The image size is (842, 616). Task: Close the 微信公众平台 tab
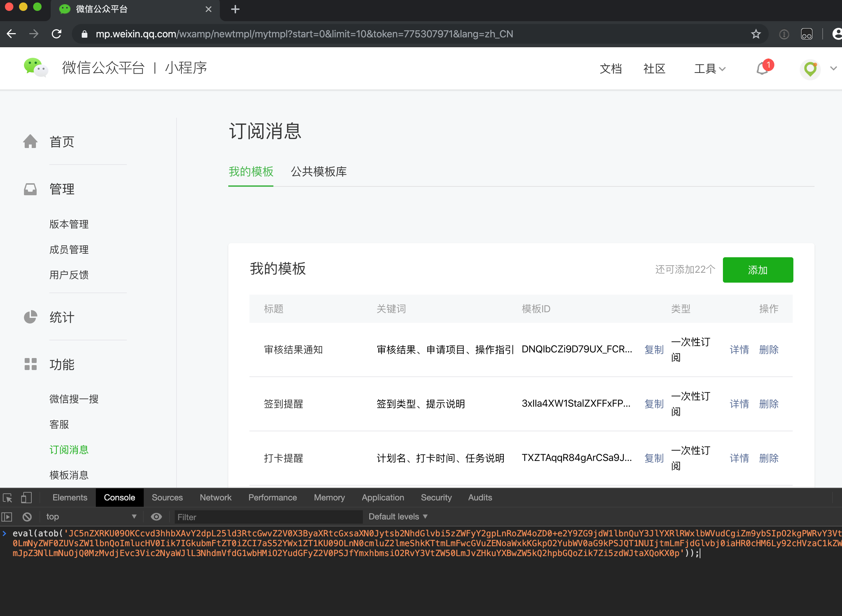tap(208, 9)
